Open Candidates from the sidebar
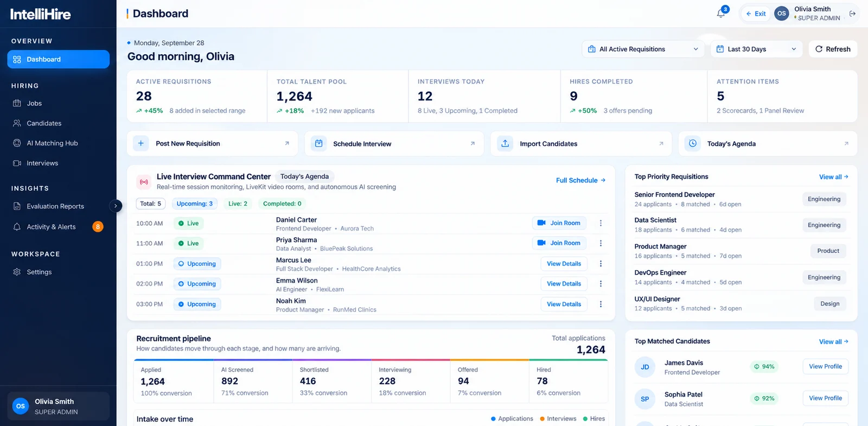This screenshot has width=868, height=426. click(x=59, y=123)
